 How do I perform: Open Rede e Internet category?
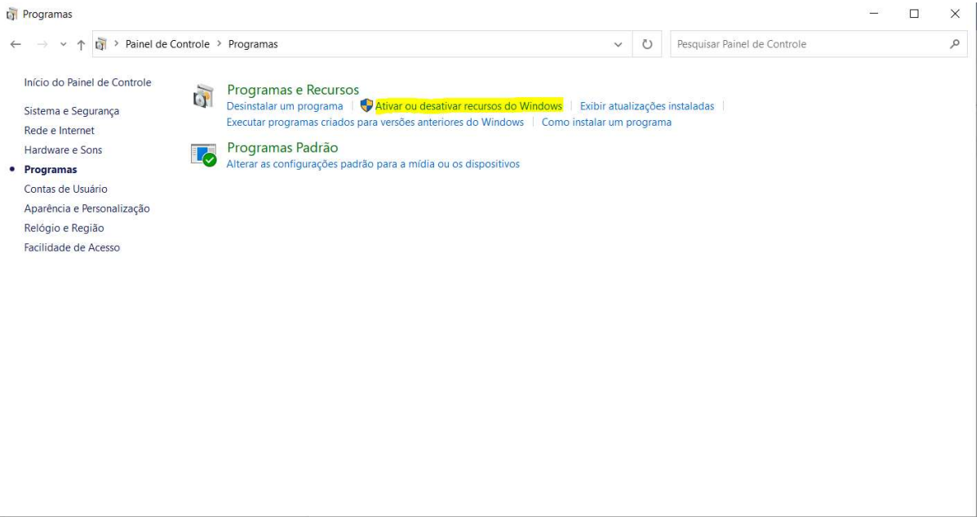[x=60, y=131]
